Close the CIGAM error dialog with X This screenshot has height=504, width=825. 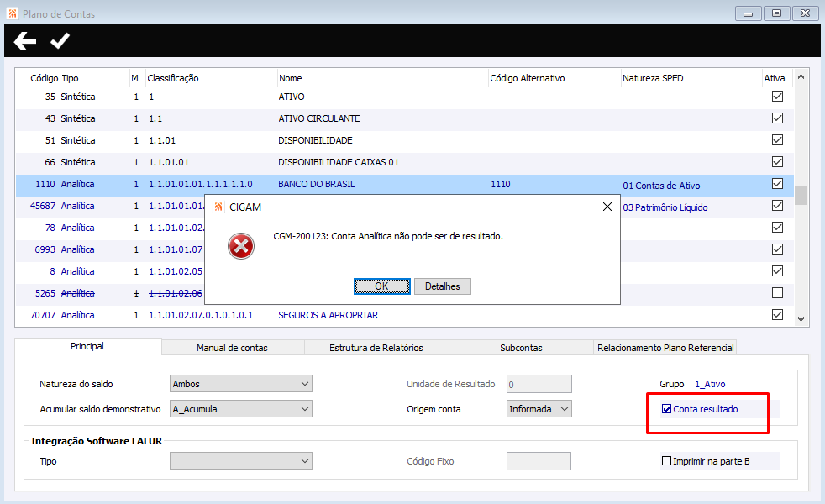607,207
